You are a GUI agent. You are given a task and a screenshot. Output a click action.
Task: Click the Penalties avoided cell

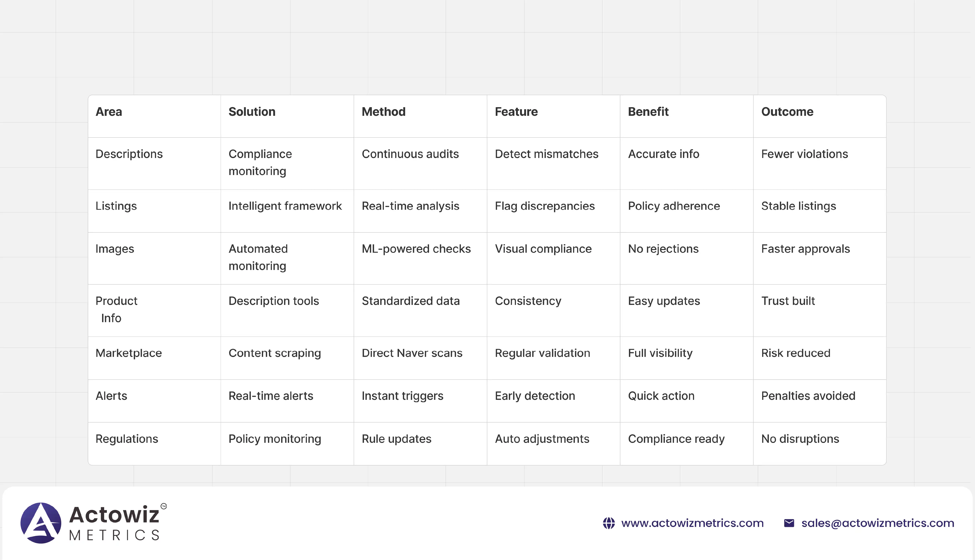coord(808,396)
